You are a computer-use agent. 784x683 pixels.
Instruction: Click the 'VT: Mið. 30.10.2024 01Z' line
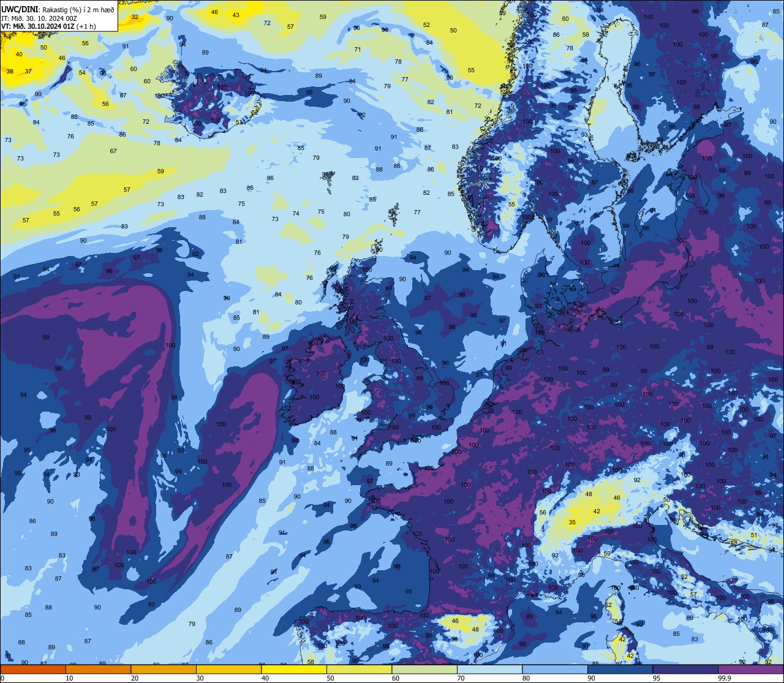point(38,26)
